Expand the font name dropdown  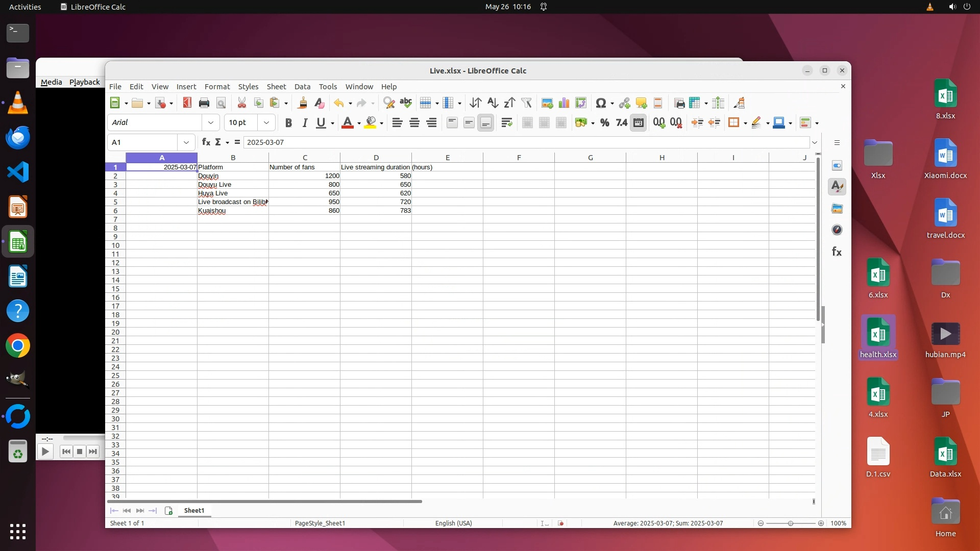pos(211,122)
